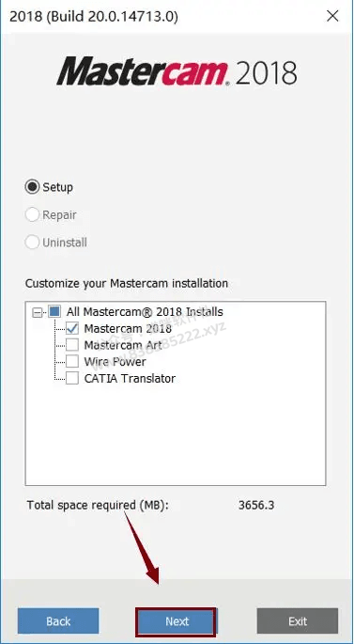Close the installer window with X
354x644 pixels.
[x=331, y=16]
